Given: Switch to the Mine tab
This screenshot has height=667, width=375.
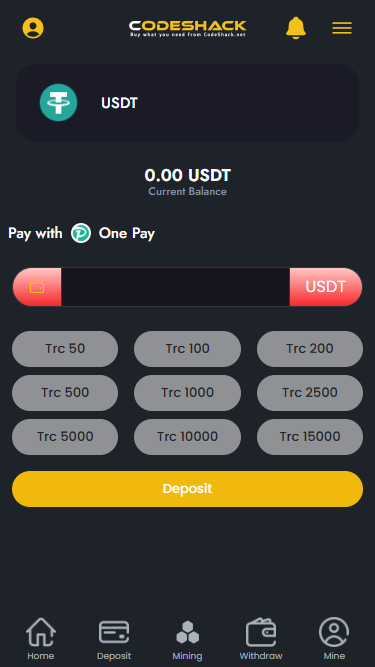Looking at the screenshot, I should point(334,639).
